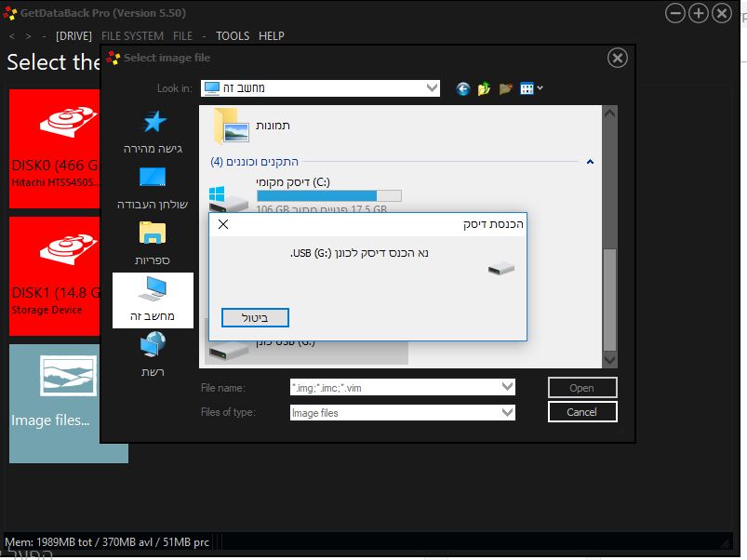This screenshot has width=747, height=560.
Task: Click the ביטול (cancel) button in insert-disk prompt
Action: tap(255, 318)
